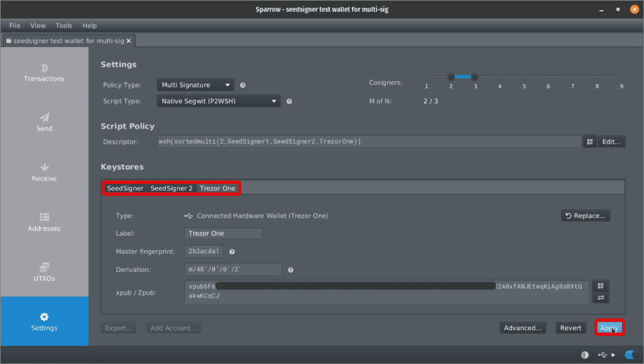Switch to the SeedSigner keystore tab

pos(125,188)
